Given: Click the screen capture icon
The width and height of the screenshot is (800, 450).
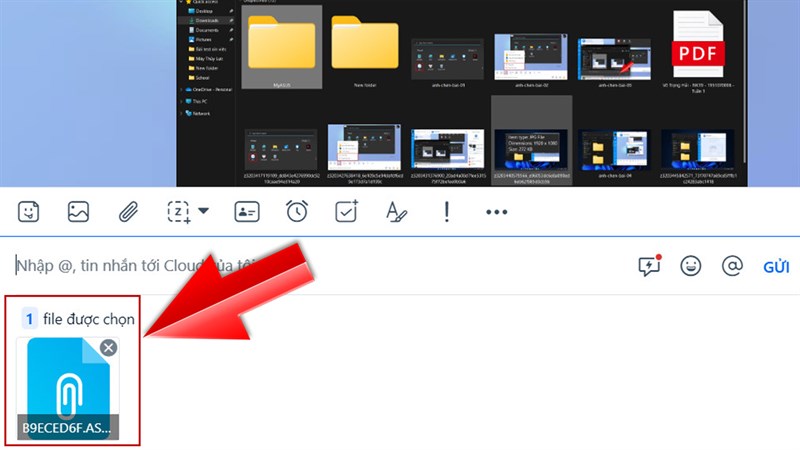Looking at the screenshot, I should [x=179, y=212].
